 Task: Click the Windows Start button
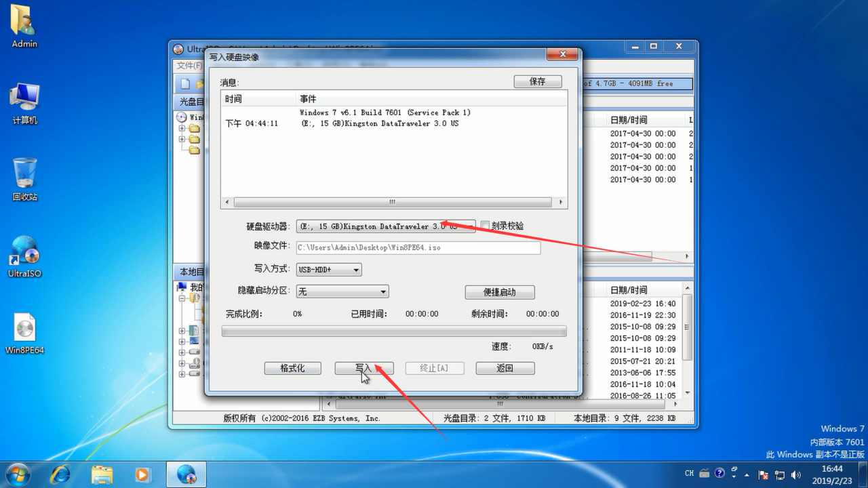[x=18, y=474]
